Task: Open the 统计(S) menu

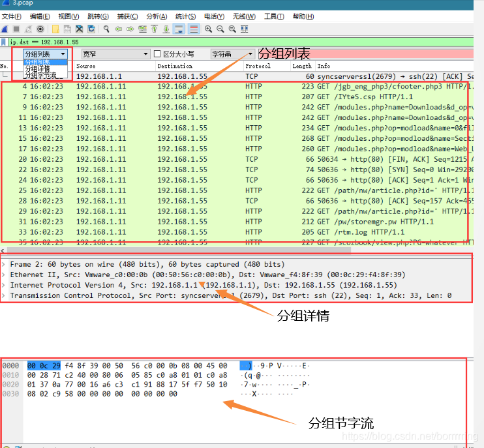Action: point(185,16)
